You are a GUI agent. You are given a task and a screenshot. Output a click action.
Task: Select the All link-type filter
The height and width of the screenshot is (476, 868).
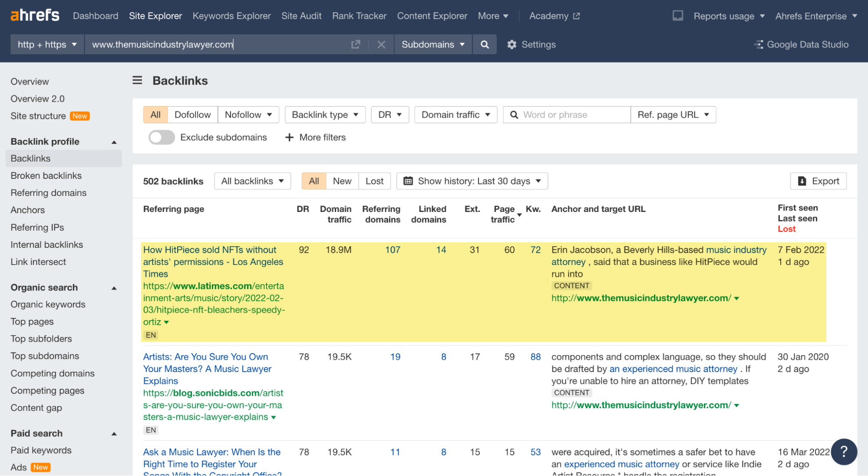[x=155, y=115]
